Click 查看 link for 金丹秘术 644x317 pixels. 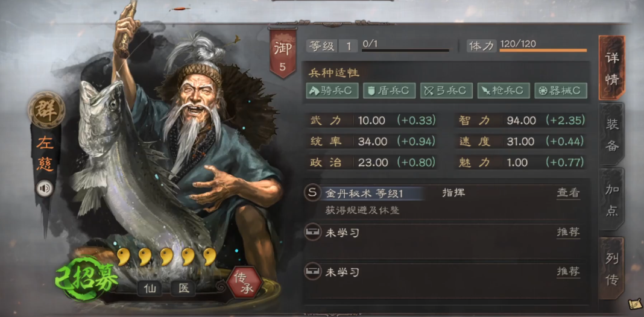[569, 193]
